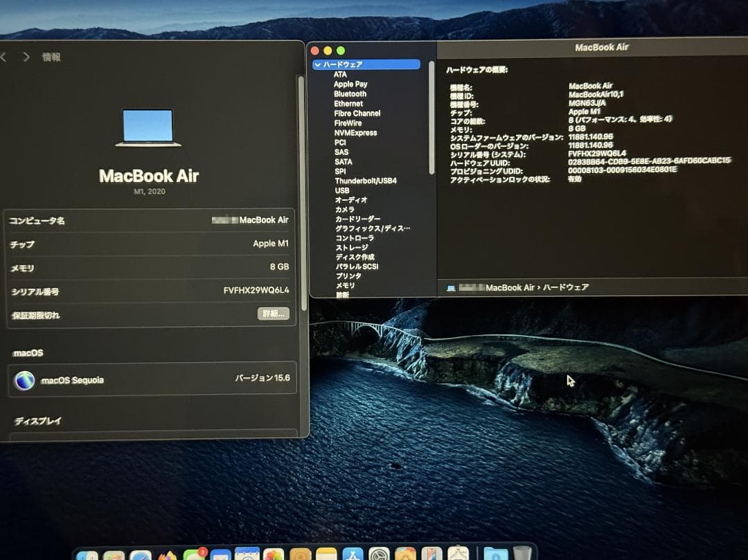Select USB in the hardware sidebar
Viewport: 748px width, 560px height.
(x=342, y=190)
